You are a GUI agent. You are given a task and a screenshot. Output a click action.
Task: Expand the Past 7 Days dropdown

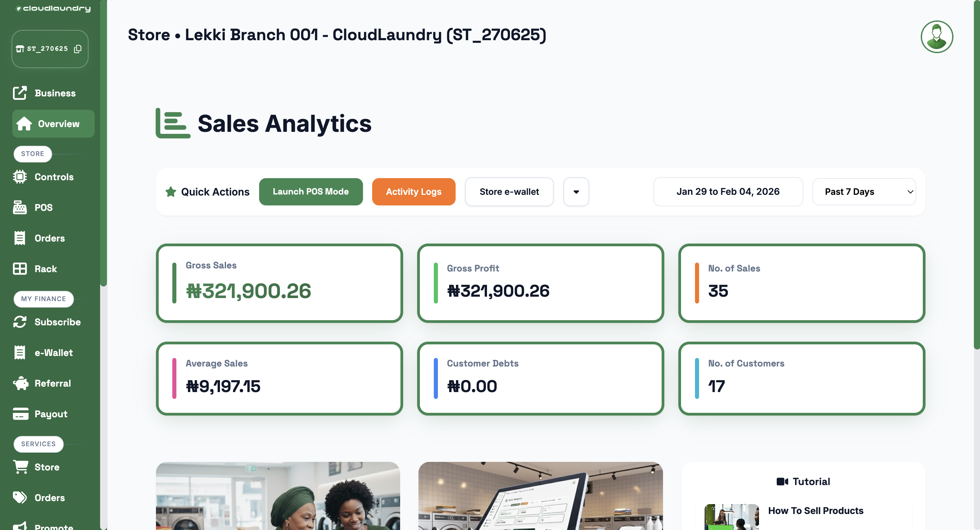tap(864, 192)
